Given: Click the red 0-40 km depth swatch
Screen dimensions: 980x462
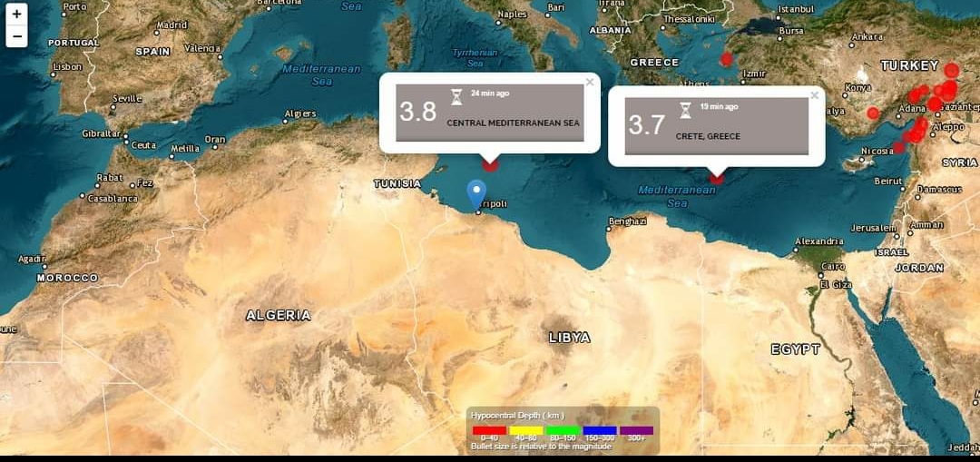Looking at the screenshot, I should tap(489, 430).
